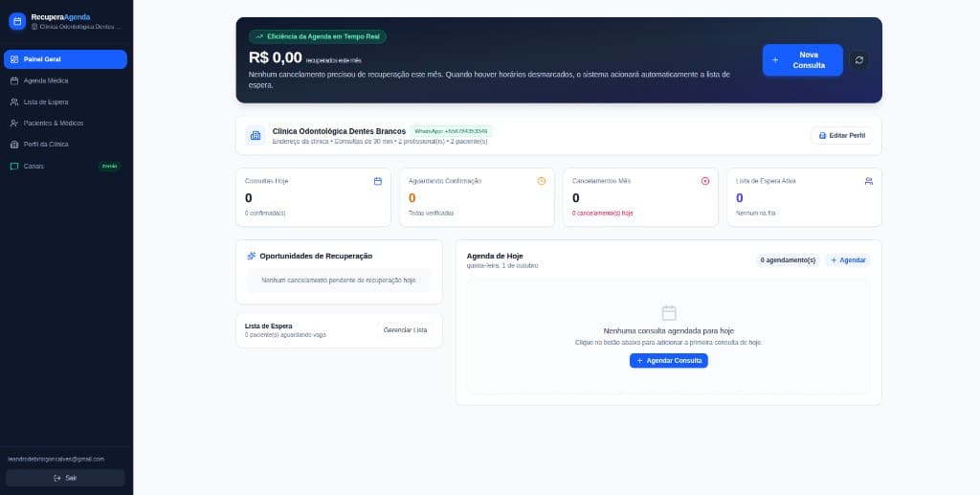Click the cancel icon in Cancelamentos Mês card
The image size is (980, 495).
pyautogui.click(x=705, y=181)
